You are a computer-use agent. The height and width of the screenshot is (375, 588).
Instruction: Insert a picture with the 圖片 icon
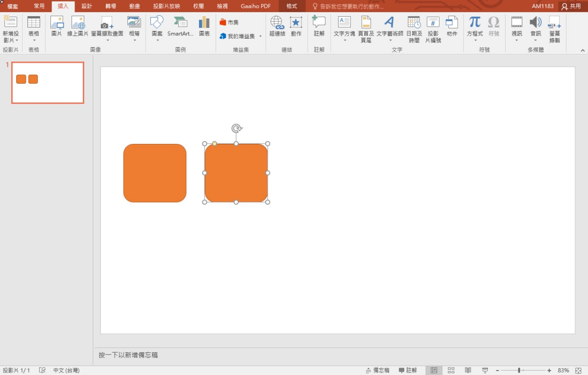pos(57,26)
